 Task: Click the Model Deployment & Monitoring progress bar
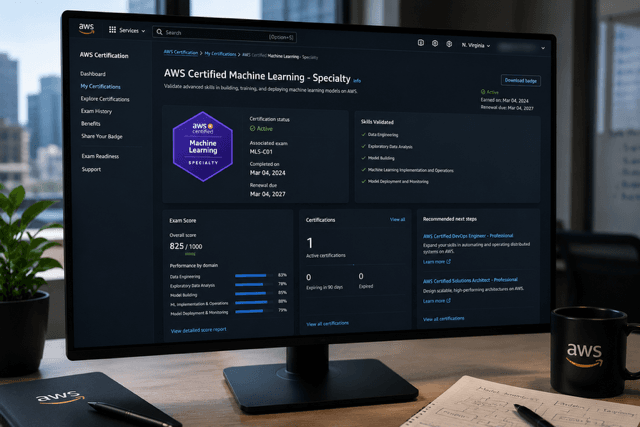[254, 311]
